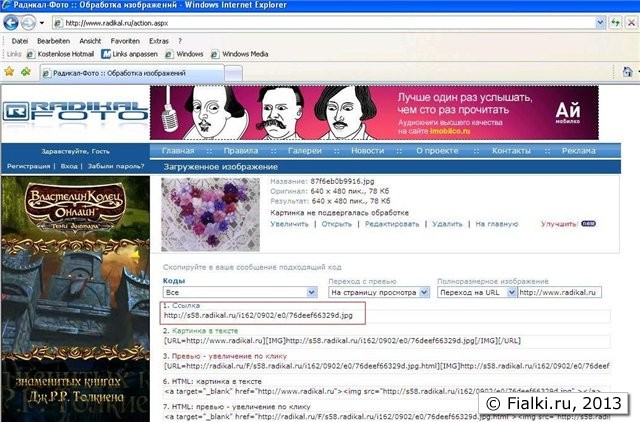Click the browser Back arrow button

pos(11,23)
